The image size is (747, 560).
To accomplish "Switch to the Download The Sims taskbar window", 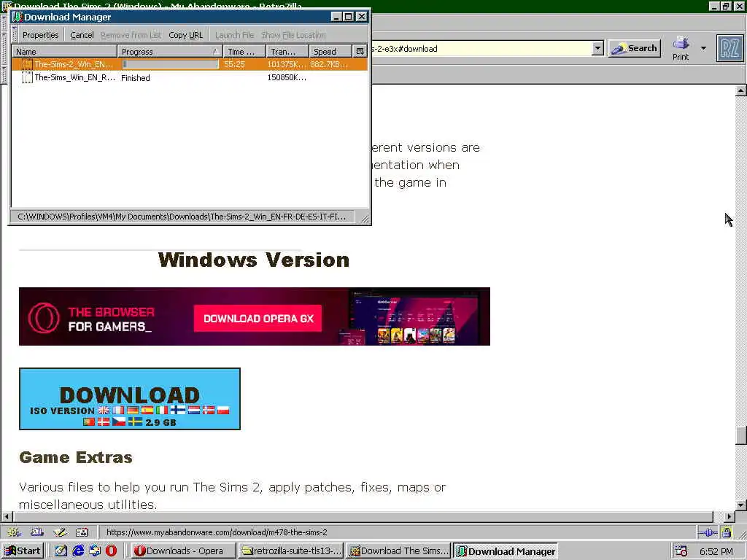I will tap(399, 551).
